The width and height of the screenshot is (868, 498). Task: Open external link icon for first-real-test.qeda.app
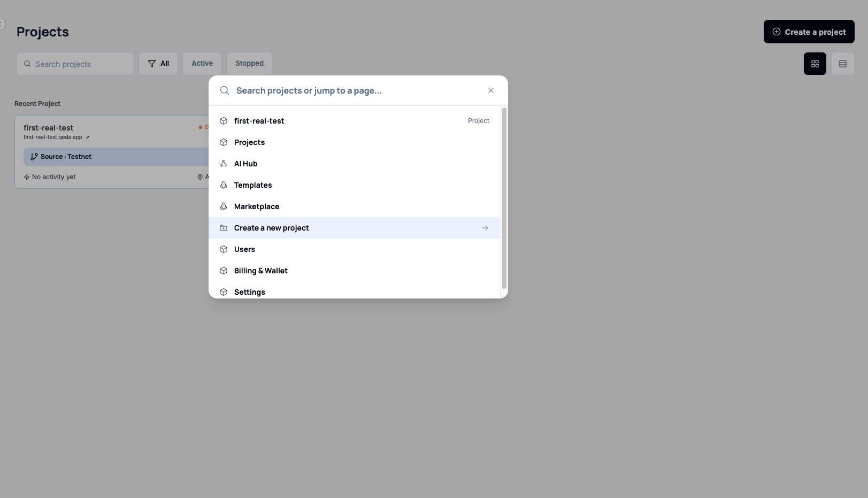(88, 137)
